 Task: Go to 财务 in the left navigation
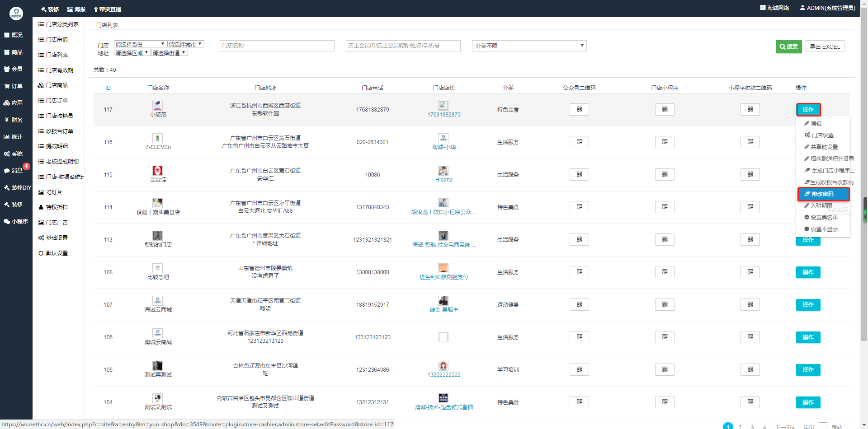click(14, 120)
